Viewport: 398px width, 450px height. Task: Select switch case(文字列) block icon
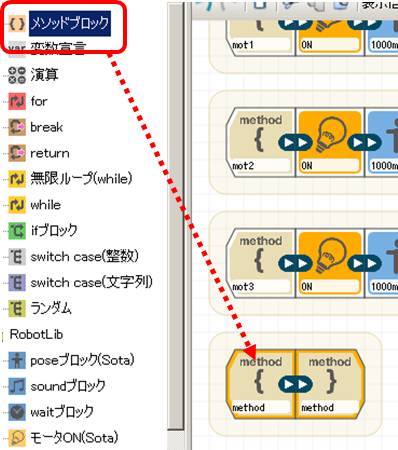point(17,283)
